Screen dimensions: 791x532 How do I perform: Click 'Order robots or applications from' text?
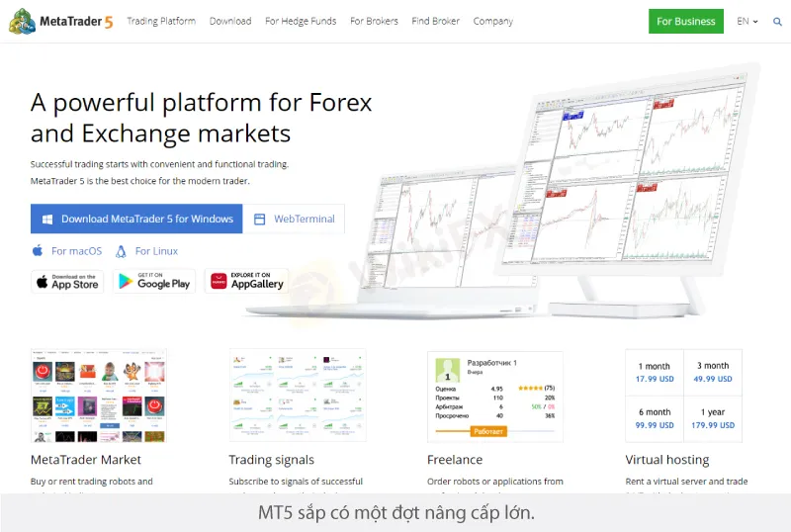tap(495, 482)
